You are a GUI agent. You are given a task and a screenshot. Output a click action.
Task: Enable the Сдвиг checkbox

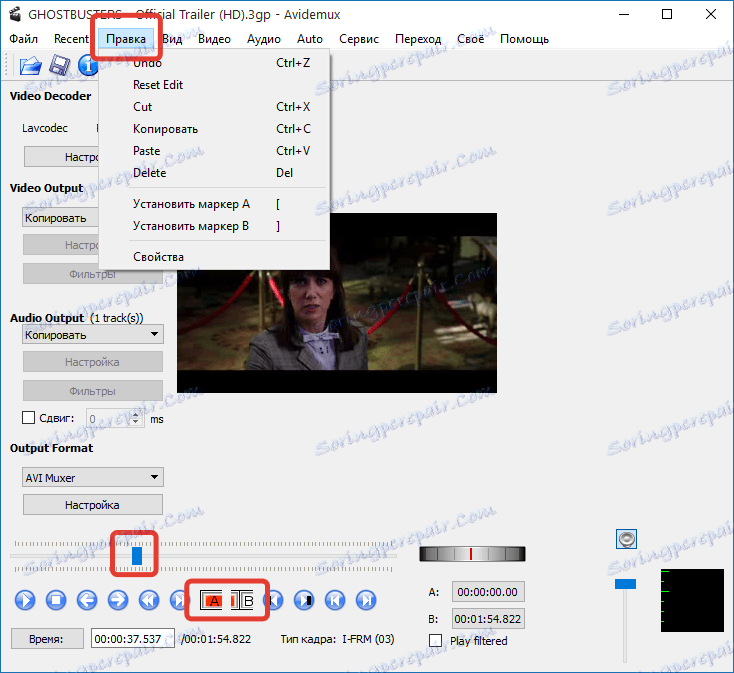coord(29,417)
